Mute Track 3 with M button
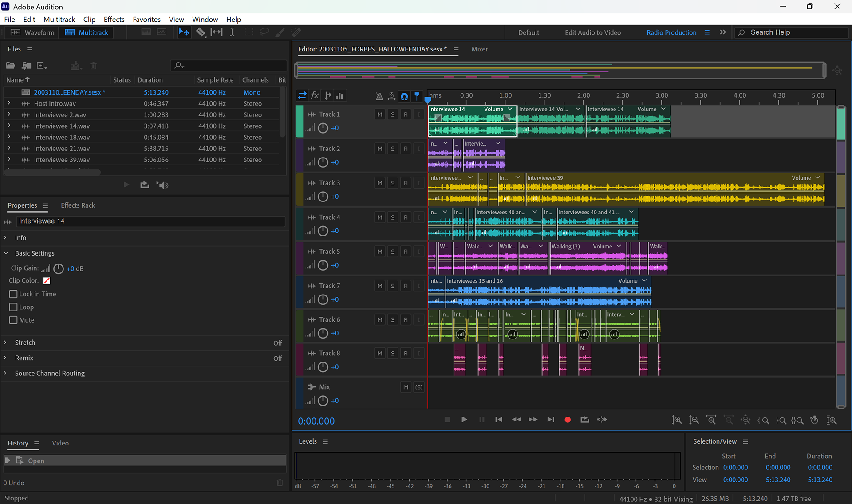Viewport: 852px width, 504px height. coord(379,183)
